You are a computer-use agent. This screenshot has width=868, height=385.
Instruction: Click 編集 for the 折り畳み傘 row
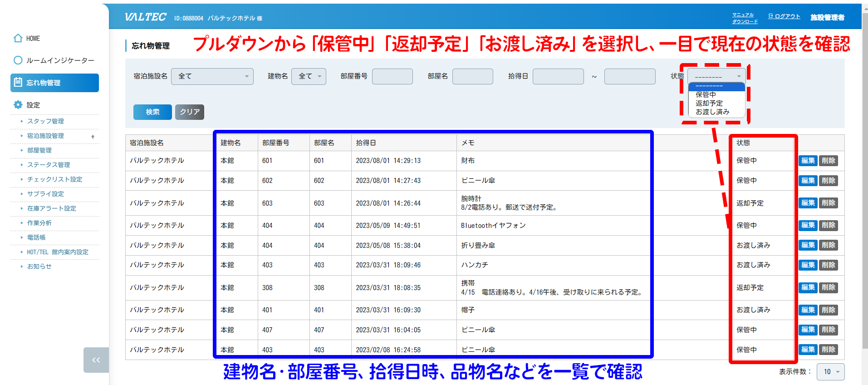pyautogui.click(x=808, y=245)
